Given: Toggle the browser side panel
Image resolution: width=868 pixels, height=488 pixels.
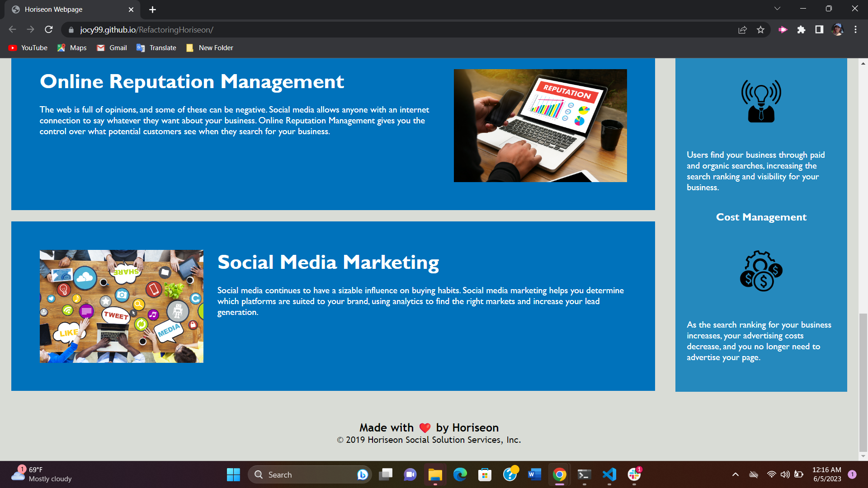Looking at the screenshot, I should pyautogui.click(x=819, y=30).
